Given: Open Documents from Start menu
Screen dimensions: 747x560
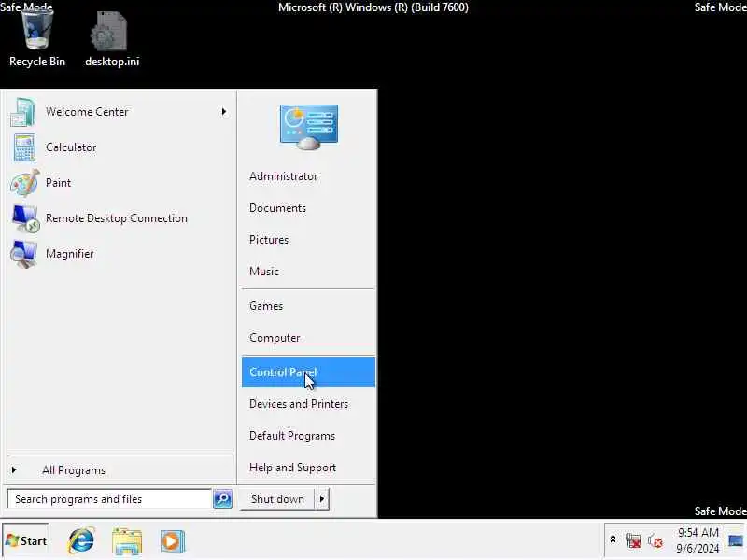Looking at the screenshot, I should 308,208.
